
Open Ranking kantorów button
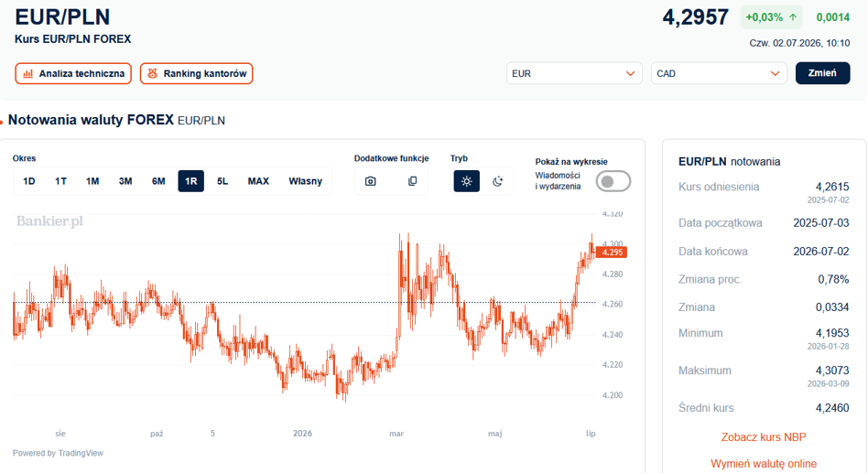tap(197, 73)
